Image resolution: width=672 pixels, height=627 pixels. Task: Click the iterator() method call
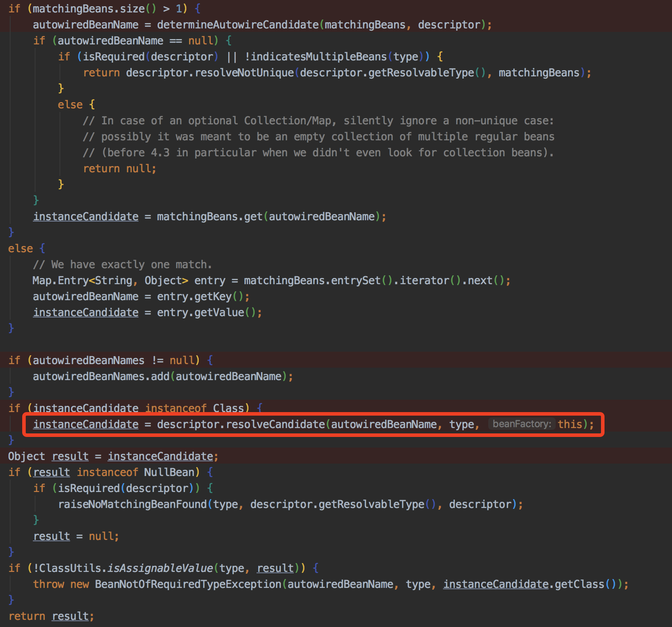(x=430, y=281)
